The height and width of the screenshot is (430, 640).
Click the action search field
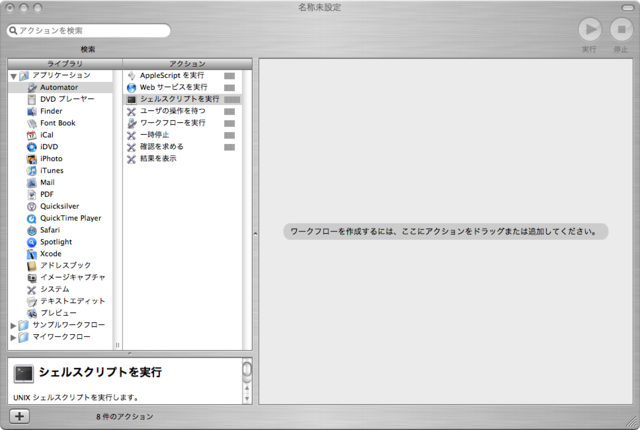click(89, 31)
